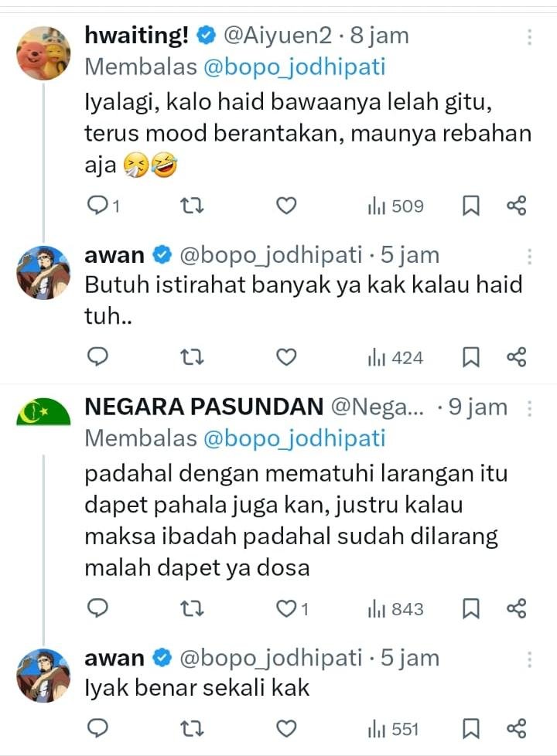Open the @bopo_jodhipati mention link in hwaiting!'s tweet
The height and width of the screenshot is (756, 557).
click(x=294, y=67)
